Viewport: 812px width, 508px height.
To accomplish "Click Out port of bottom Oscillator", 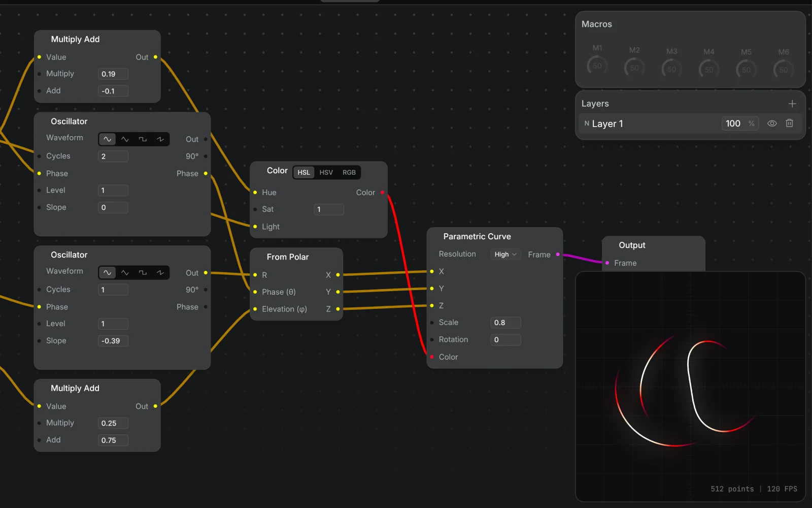I will click(206, 273).
